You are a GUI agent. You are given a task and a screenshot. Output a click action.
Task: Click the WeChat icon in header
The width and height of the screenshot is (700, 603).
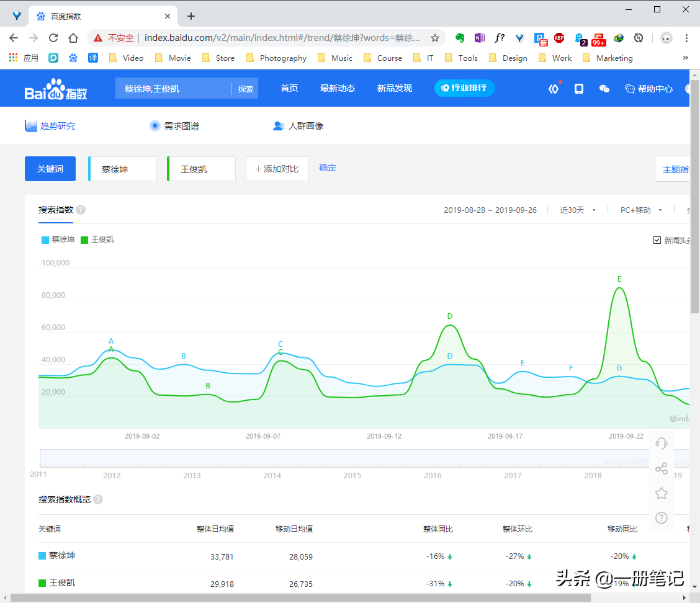604,89
